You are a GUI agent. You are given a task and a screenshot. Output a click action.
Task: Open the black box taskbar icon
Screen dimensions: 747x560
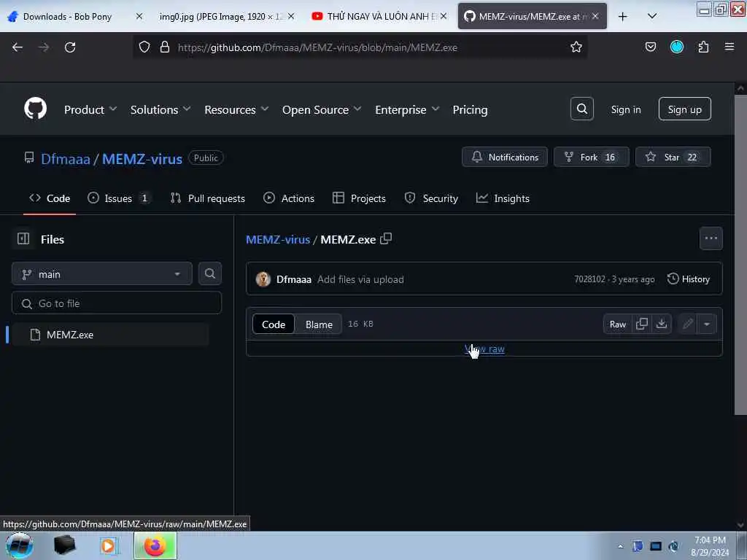(x=64, y=545)
